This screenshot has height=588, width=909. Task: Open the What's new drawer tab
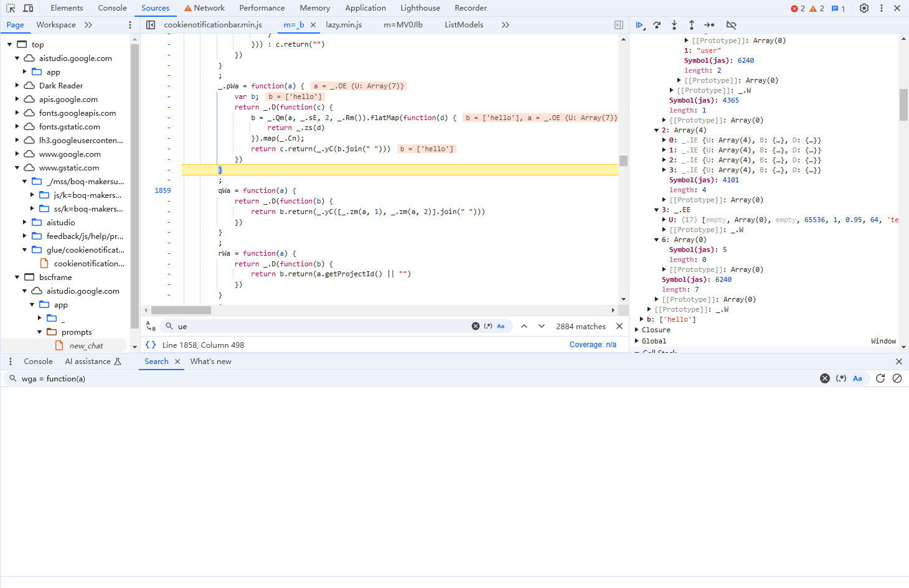click(x=210, y=362)
